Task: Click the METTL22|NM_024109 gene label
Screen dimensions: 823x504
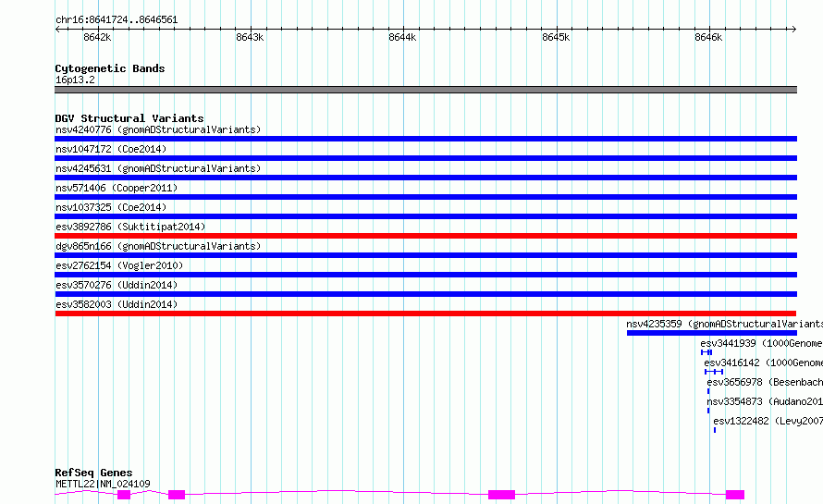Action: pyautogui.click(x=103, y=484)
